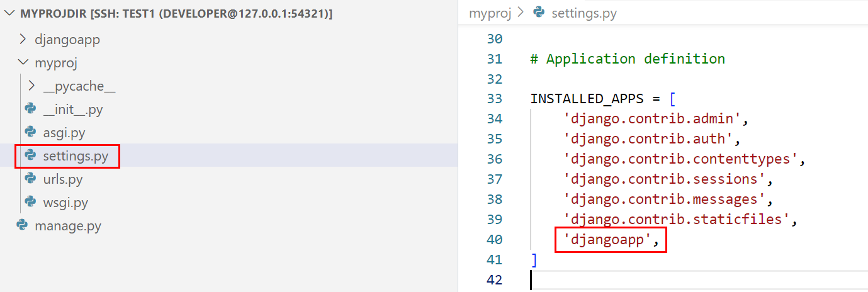
Task: Click Python icon in the breadcrumb bar
Action: [539, 12]
